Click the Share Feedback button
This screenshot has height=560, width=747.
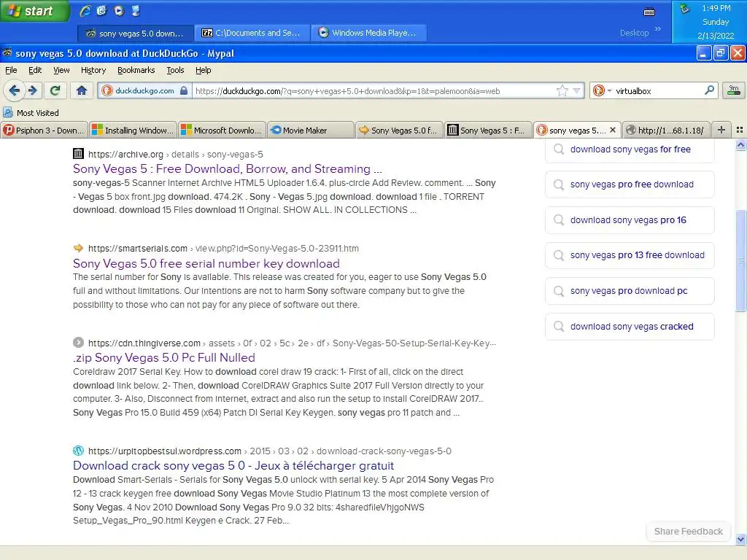click(x=688, y=531)
